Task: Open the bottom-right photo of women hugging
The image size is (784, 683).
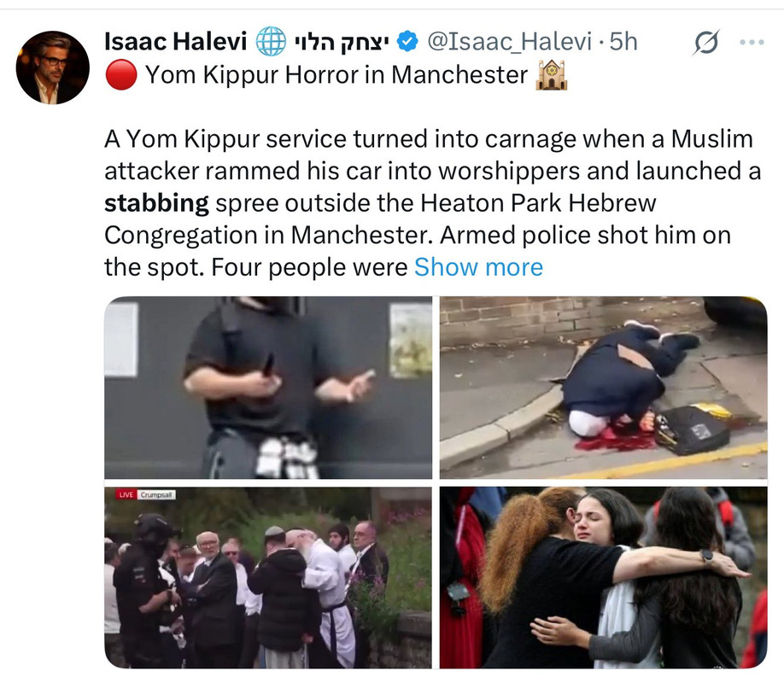Action: pyautogui.click(x=604, y=577)
